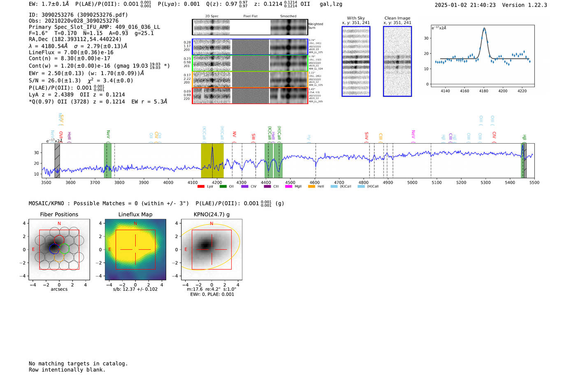Click the green Hβ band near 5450
This screenshot has height=392, width=576.
523,160
